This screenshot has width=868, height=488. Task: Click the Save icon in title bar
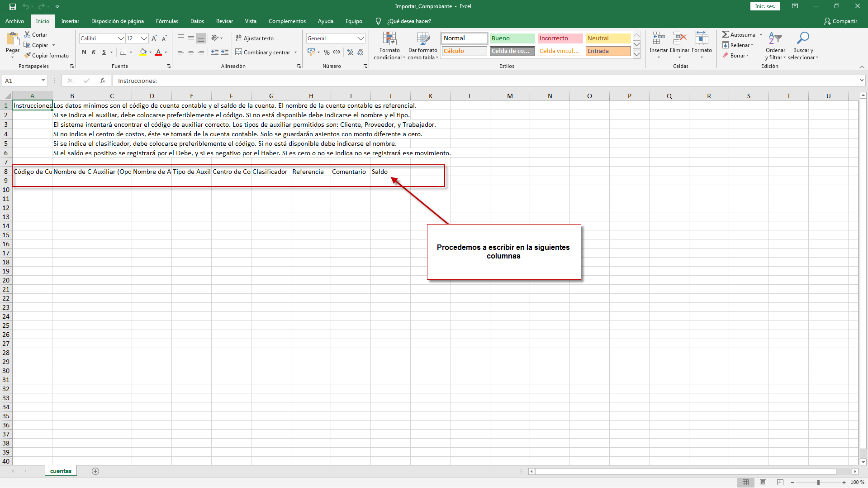13,6
